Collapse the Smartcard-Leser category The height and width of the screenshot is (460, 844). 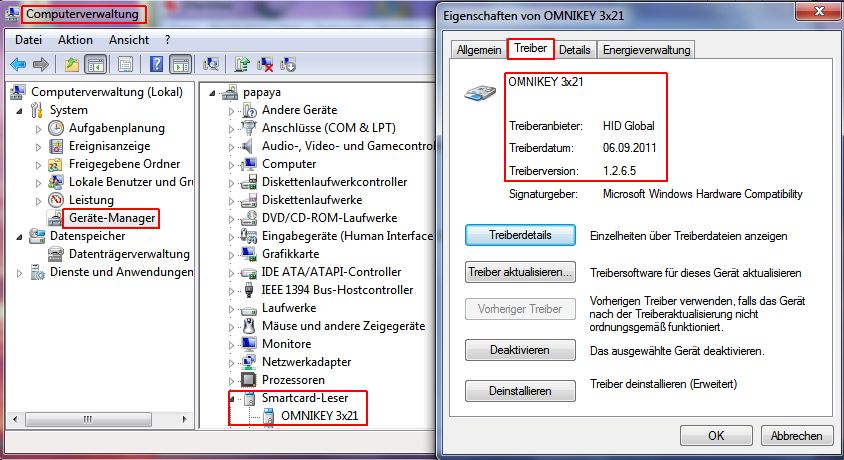231,398
